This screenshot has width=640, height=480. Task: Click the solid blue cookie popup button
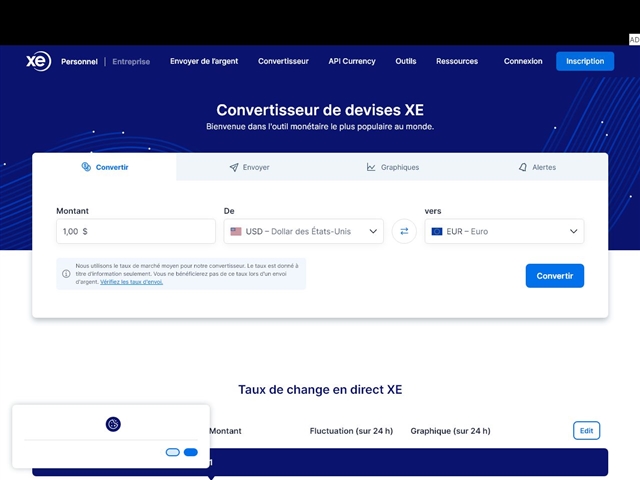coord(191,452)
